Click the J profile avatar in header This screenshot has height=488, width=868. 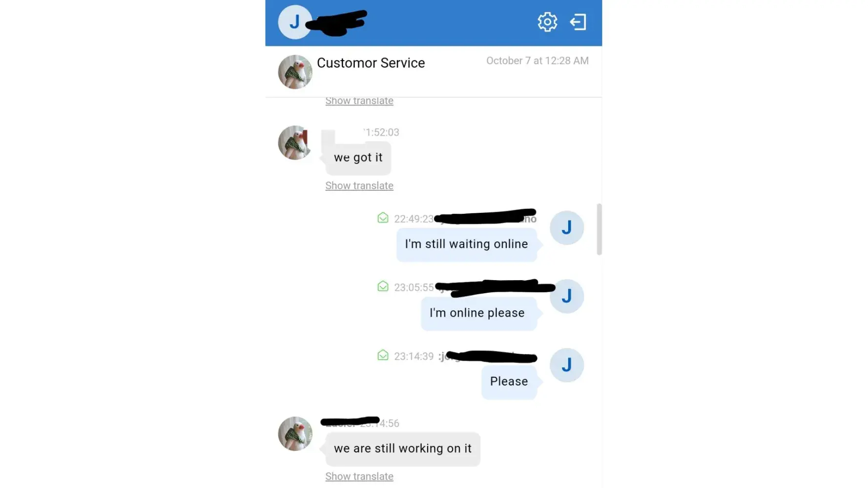(x=295, y=22)
